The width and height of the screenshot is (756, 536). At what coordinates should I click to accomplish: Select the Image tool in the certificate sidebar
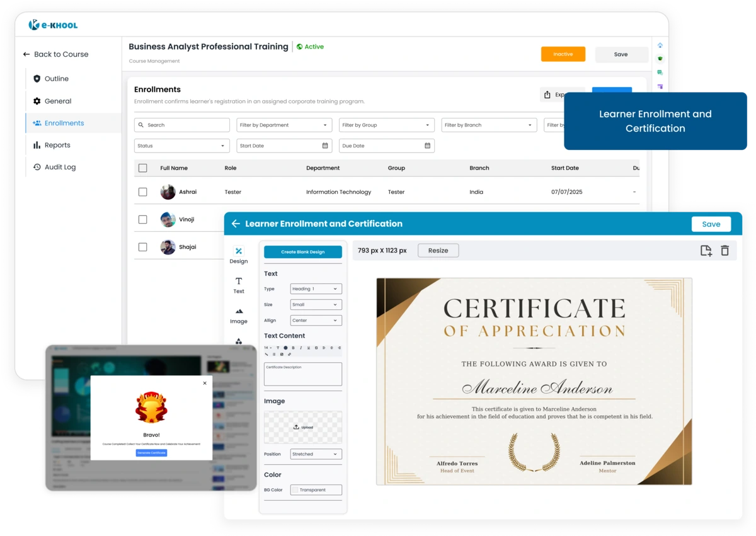click(x=239, y=314)
